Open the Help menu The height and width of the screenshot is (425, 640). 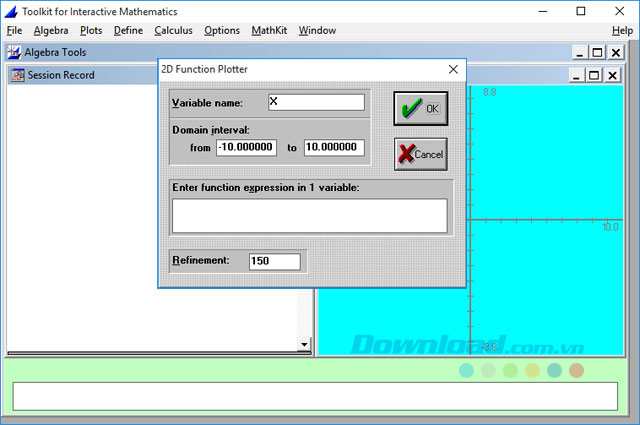tap(622, 31)
